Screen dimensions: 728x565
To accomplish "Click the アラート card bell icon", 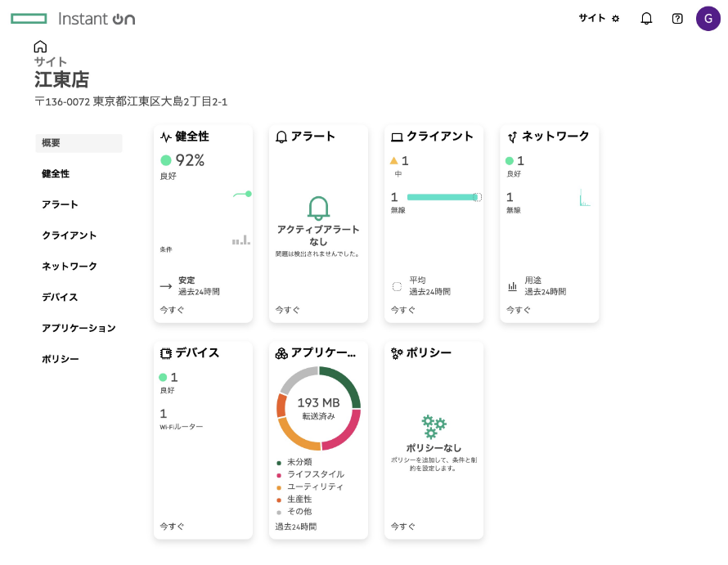I will point(281,137).
